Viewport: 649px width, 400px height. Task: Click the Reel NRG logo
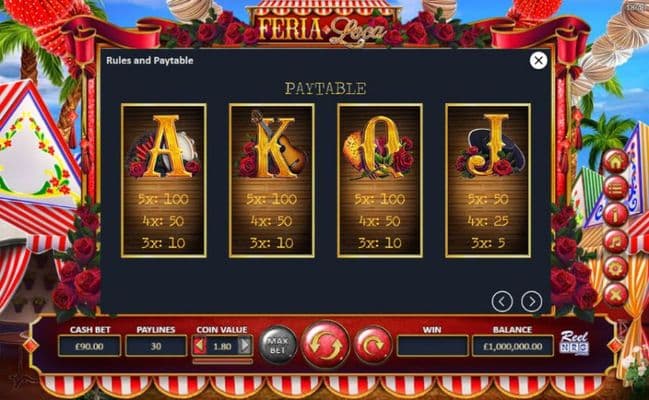pos(574,342)
